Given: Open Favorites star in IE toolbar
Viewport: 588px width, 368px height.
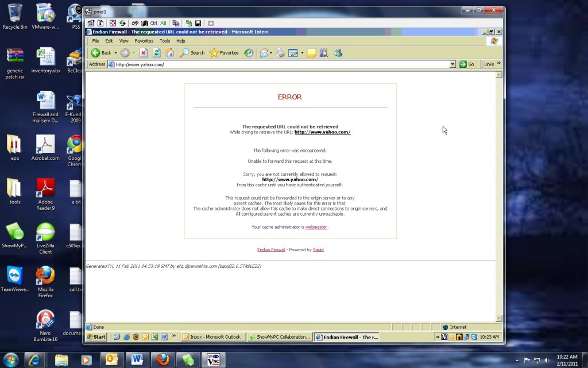Looking at the screenshot, I should pos(214,53).
